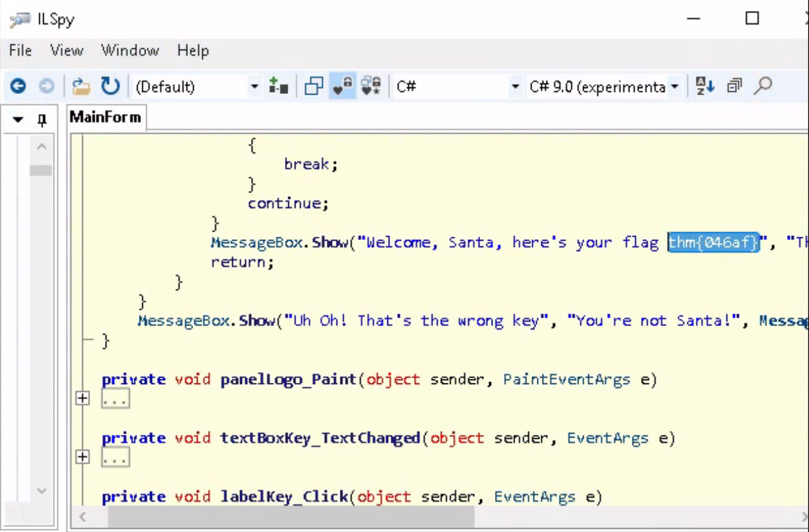The image size is (809, 532).
Task: Toggle the overlapping-windows API view button
Action: [x=313, y=86]
